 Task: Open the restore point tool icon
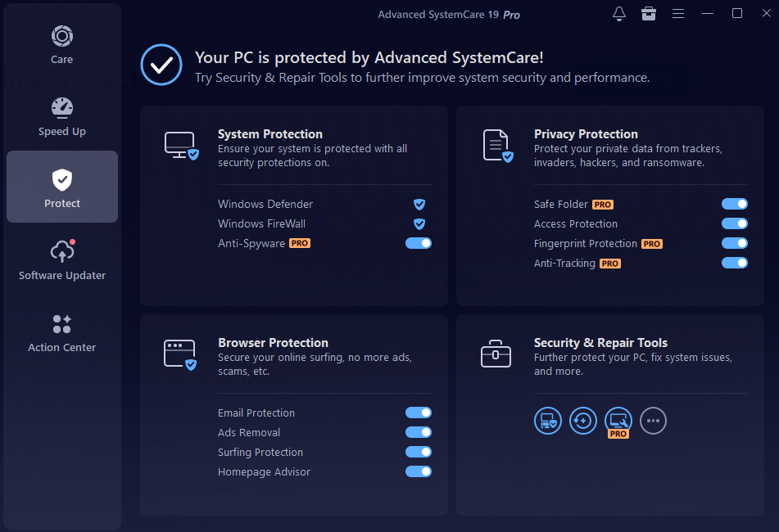click(583, 421)
